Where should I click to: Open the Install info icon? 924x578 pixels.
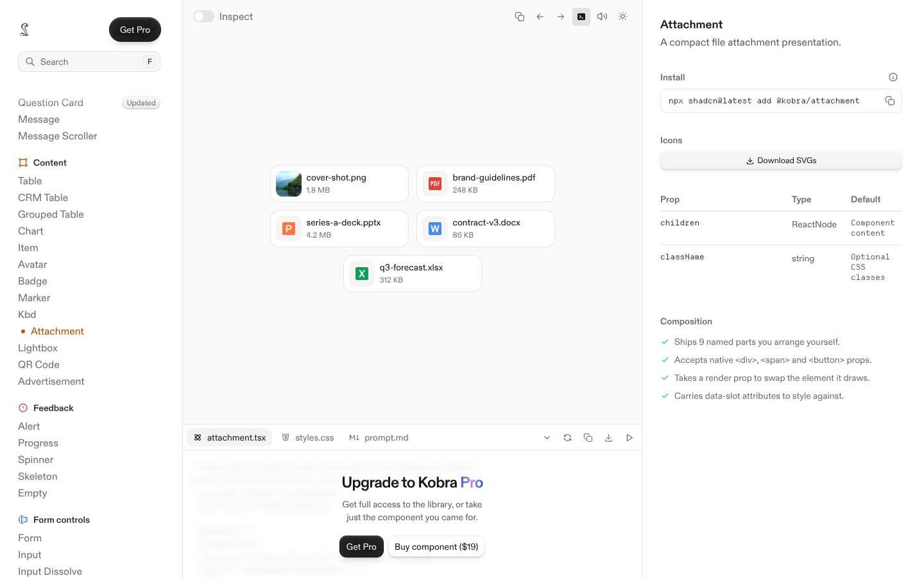point(893,77)
